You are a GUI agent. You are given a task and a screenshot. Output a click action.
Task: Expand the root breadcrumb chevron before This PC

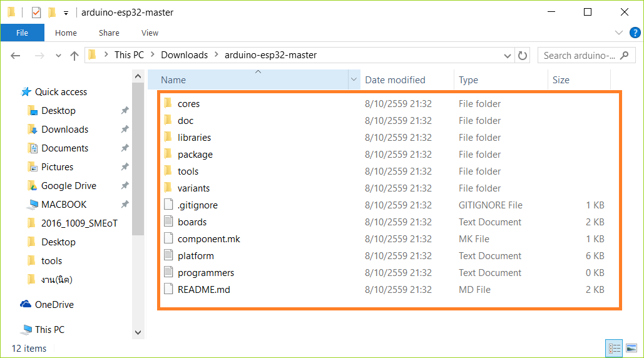click(x=106, y=54)
